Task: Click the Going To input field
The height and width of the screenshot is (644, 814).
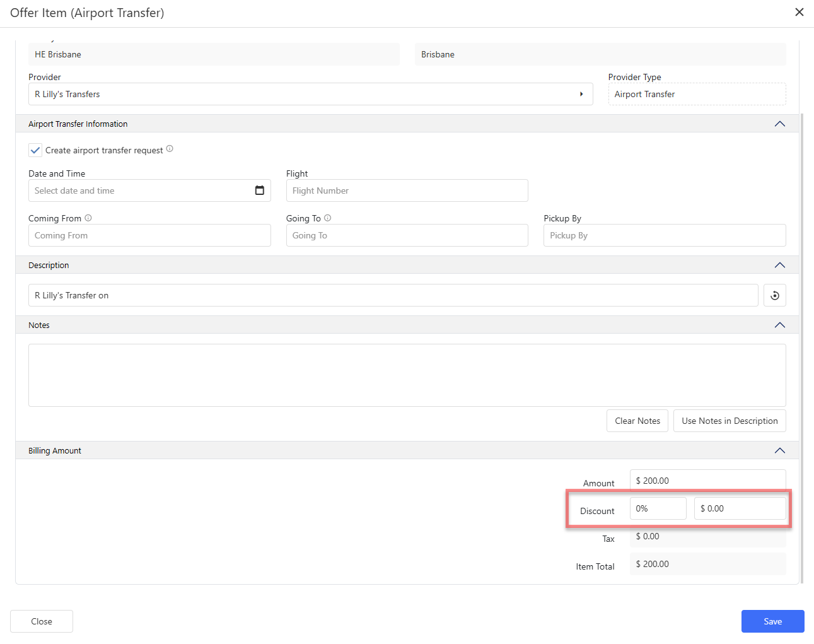Action: coord(407,235)
